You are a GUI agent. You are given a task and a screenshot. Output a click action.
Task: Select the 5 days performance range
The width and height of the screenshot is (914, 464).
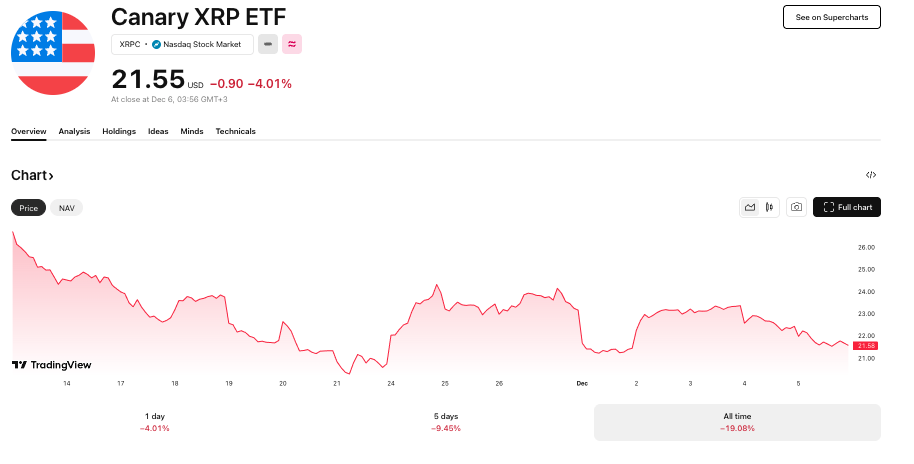[446, 421]
